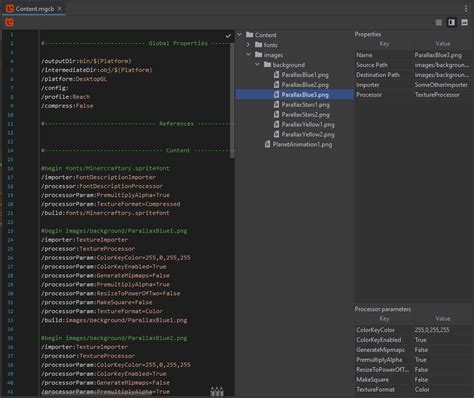Select ParallaxStars1.png in the tree

[306, 105]
